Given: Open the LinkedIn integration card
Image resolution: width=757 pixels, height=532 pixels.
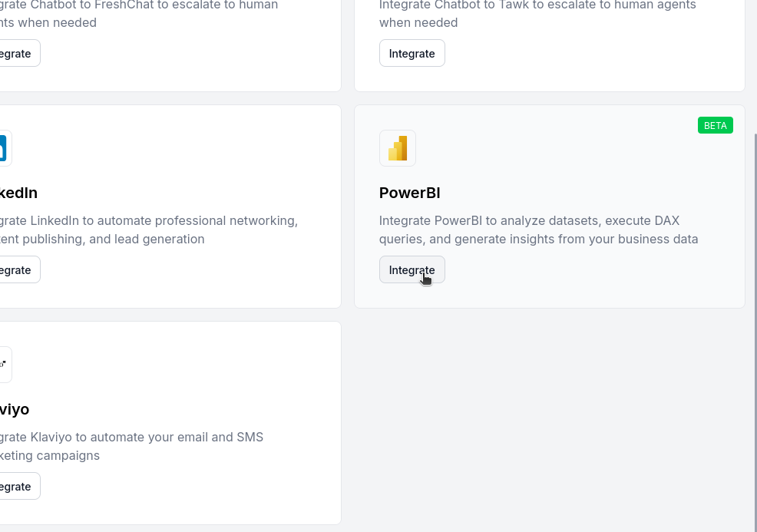Looking at the screenshot, I should (169, 206).
